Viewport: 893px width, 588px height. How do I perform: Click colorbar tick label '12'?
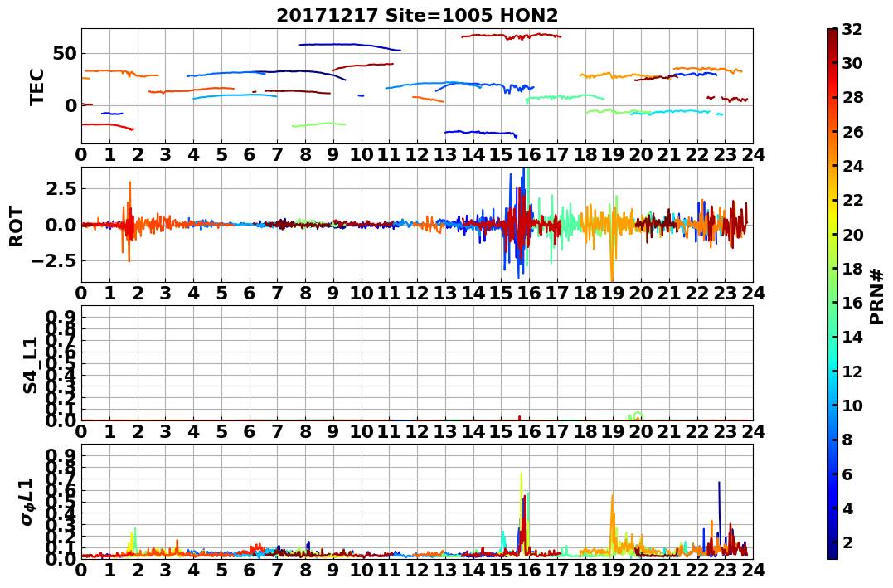[x=852, y=372]
